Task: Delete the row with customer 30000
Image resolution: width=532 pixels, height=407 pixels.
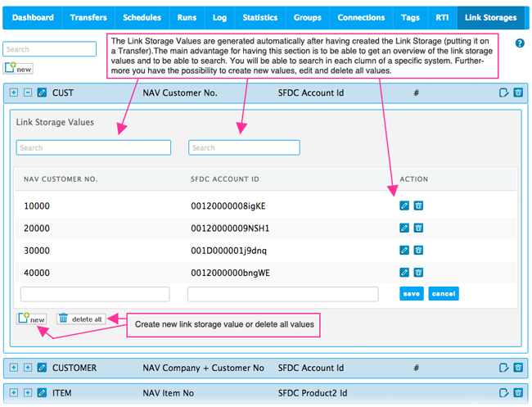Action: pos(418,251)
